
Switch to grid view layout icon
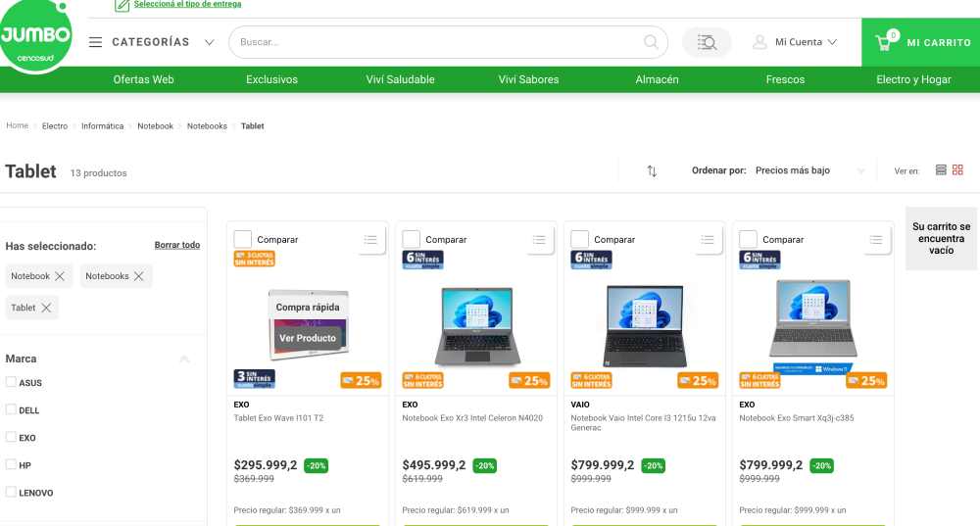(x=957, y=169)
